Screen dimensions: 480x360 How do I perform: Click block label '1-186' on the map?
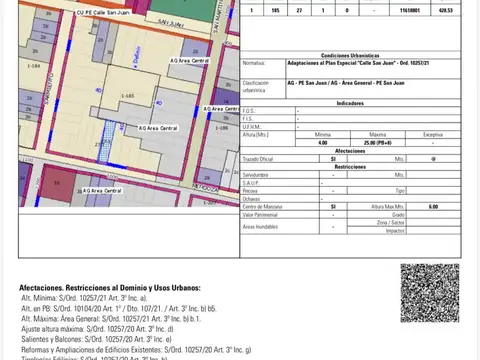(222, 128)
